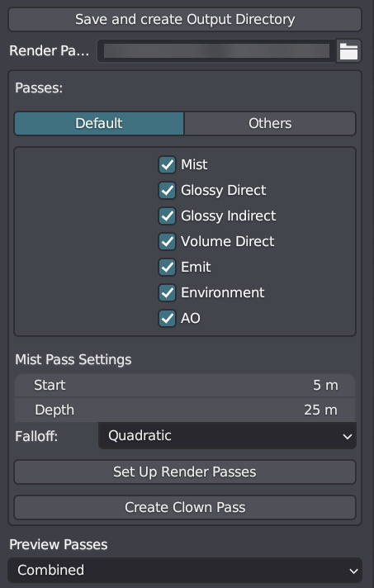Click Save and create Output Directory
Image resolution: width=374 pixels, height=588 pixels.
click(x=185, y=20)
